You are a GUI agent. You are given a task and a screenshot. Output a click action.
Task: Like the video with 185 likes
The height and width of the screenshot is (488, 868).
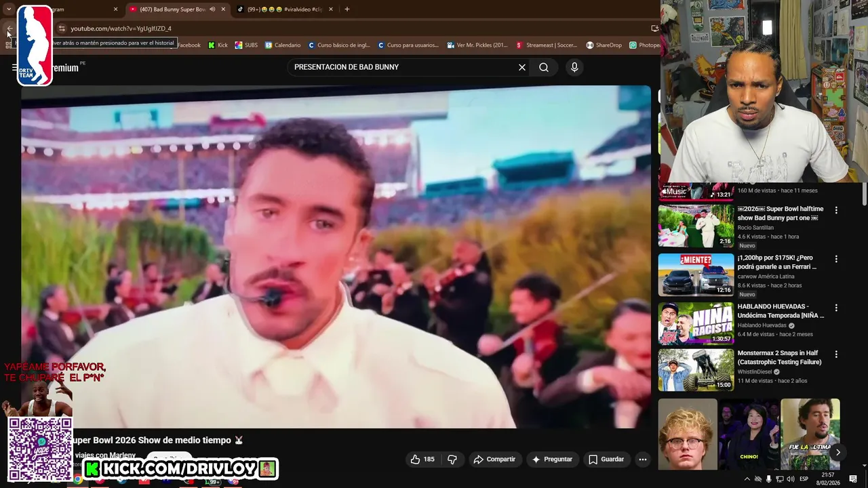tap(422, 459)
